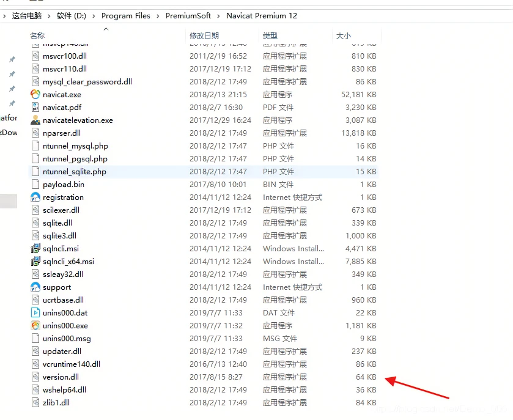The height and width of the screenshot is (420, 513).
Task: Expand the breadcrumb arrow after 软件 (D:)
Action: 94,16
